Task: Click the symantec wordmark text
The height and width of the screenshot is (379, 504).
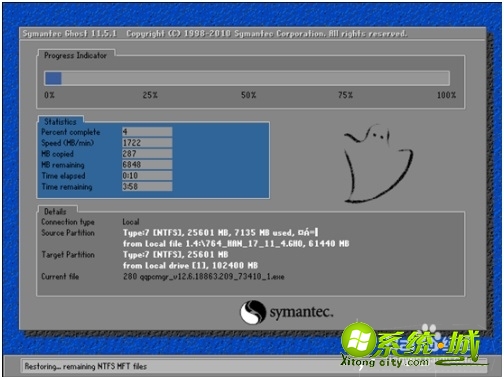Action: (x=301, y=313)
